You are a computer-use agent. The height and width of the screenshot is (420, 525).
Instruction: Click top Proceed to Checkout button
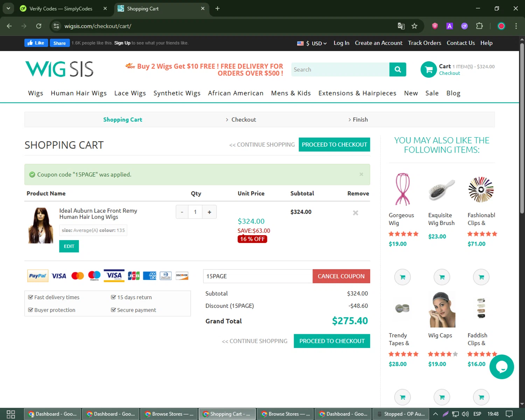tap(334, 145)
